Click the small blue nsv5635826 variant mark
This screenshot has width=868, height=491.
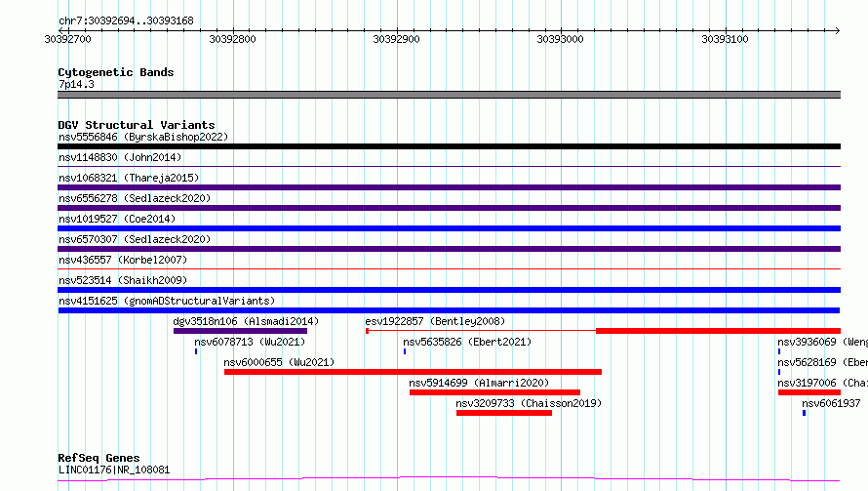[x=405, y=351]
